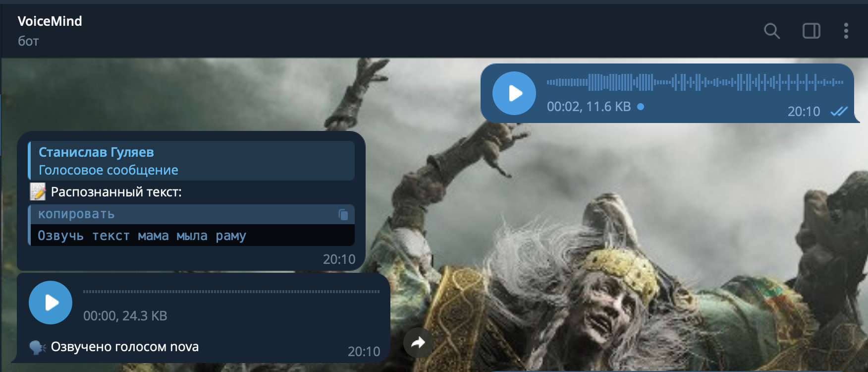Seek in the bot voice message waveform
This screenshot has height=372, width=868.
tap(231, 292)
